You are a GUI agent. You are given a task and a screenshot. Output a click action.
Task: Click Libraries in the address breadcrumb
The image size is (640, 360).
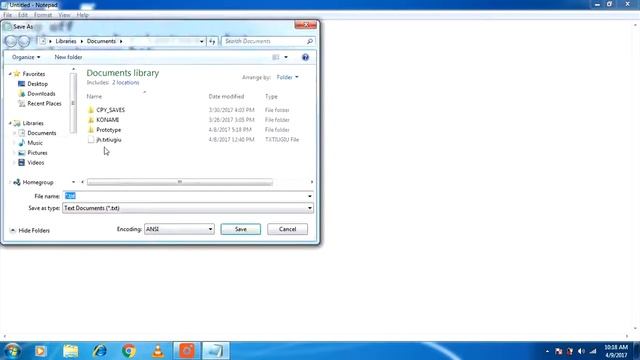click(66, 41)
